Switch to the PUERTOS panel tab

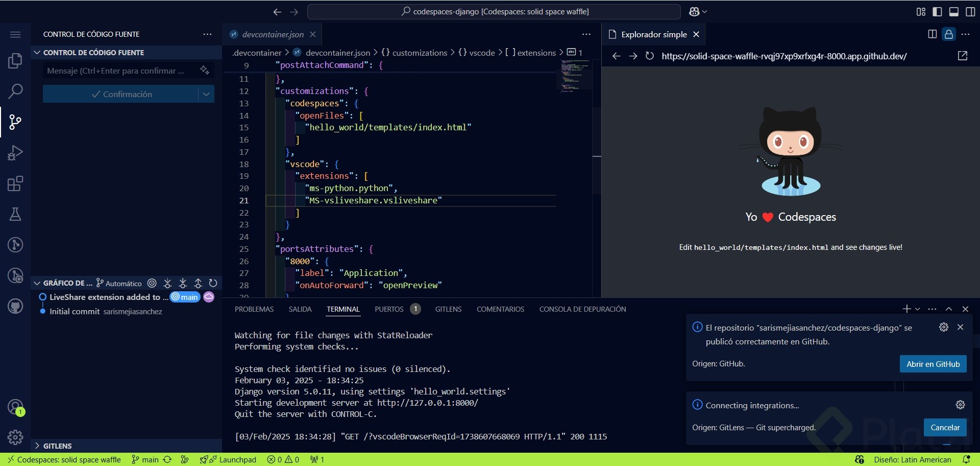[x=389, y=309]
